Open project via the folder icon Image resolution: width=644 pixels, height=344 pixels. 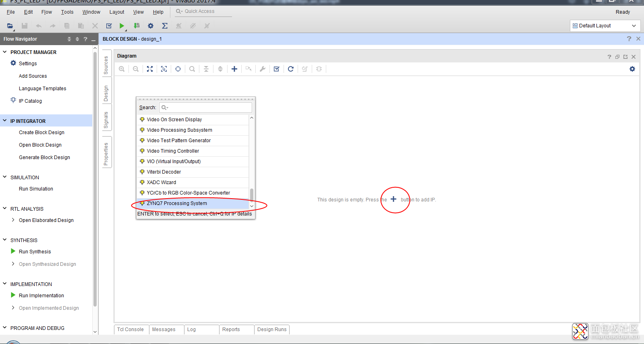point(10,26)
